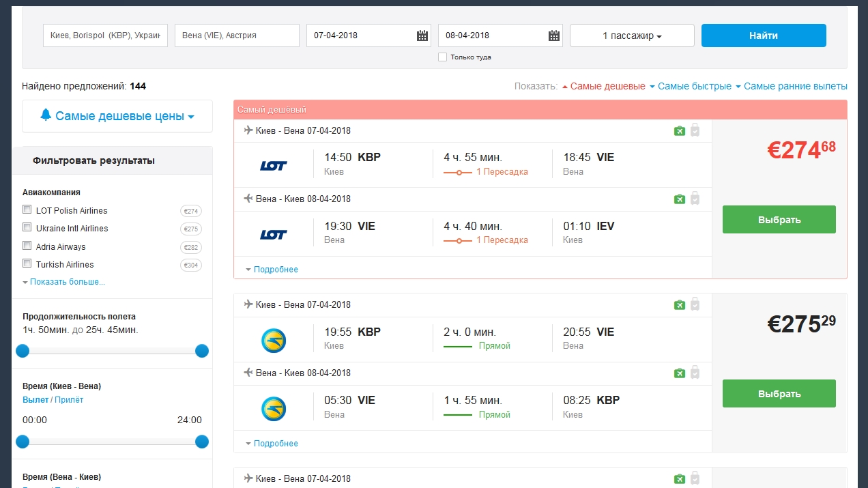
Task: Click the Ukraine Intl Airlines logo on 19:55 flight
Action: 274,340
